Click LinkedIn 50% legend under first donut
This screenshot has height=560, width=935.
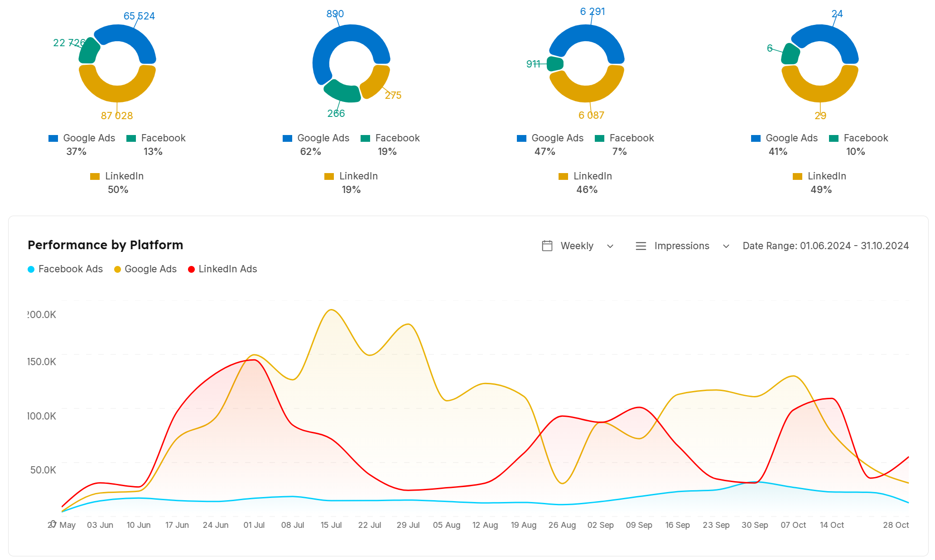tap(124, 176)
